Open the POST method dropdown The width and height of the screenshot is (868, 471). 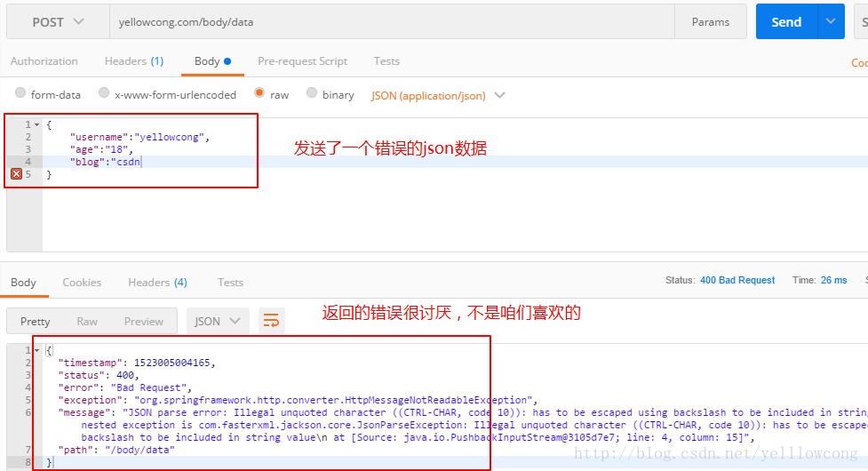tap(58, 22)
